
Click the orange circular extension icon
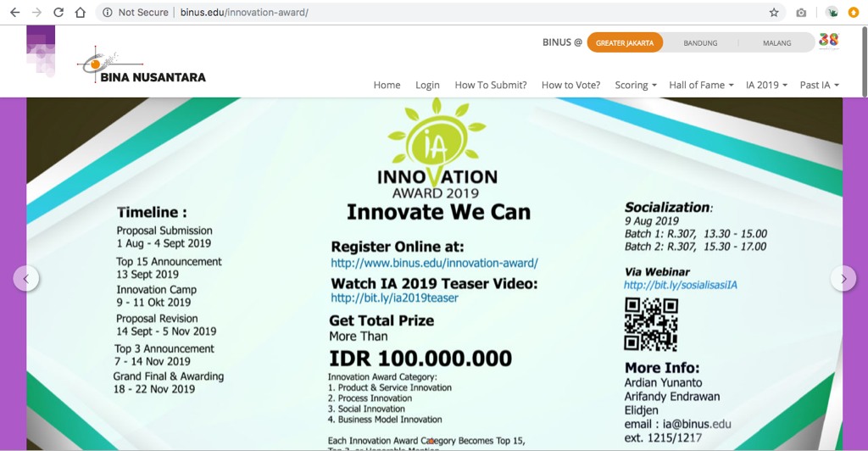854,12
